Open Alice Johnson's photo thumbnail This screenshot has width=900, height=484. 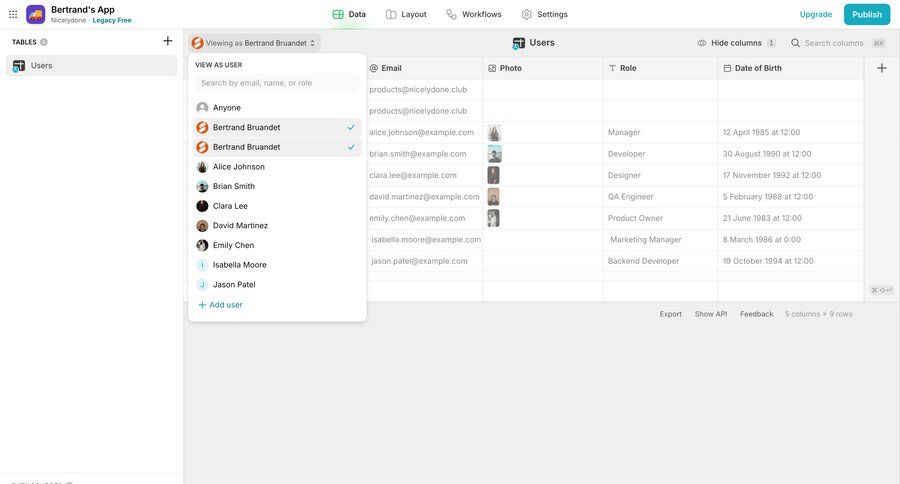(x=494, y=133)
